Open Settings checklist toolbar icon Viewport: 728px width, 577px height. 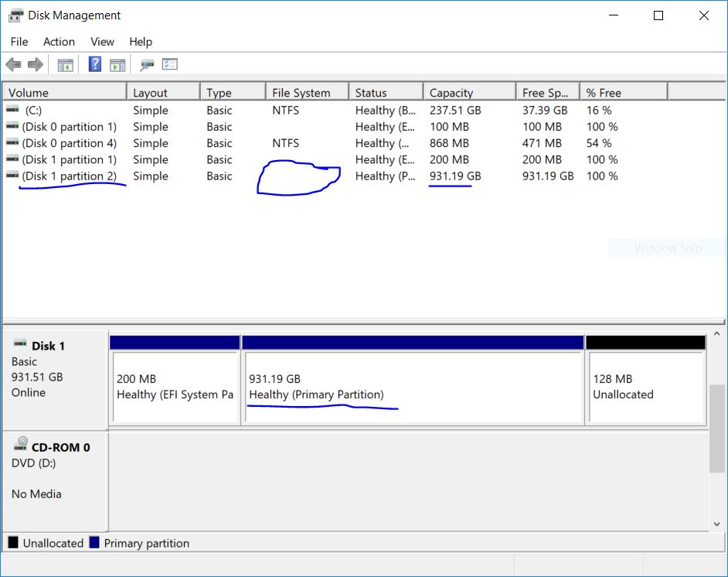[x=169, y=64]
